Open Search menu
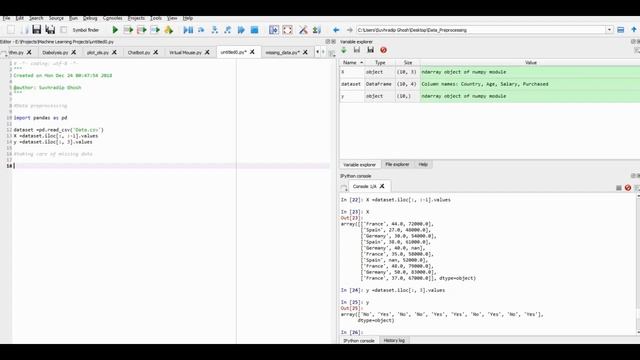The height and width of the screenshot is (360, 640). [x=36, y=18]
